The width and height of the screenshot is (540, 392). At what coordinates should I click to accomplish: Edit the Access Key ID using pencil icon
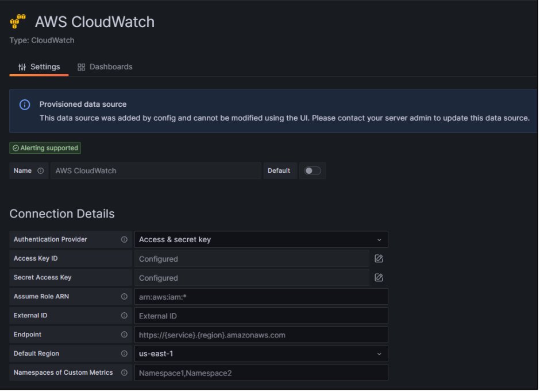click(x=379, y=259)
